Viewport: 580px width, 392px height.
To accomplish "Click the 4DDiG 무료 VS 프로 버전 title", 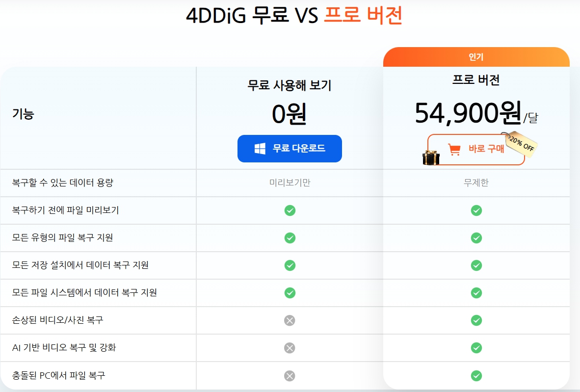I will [294, 16].
